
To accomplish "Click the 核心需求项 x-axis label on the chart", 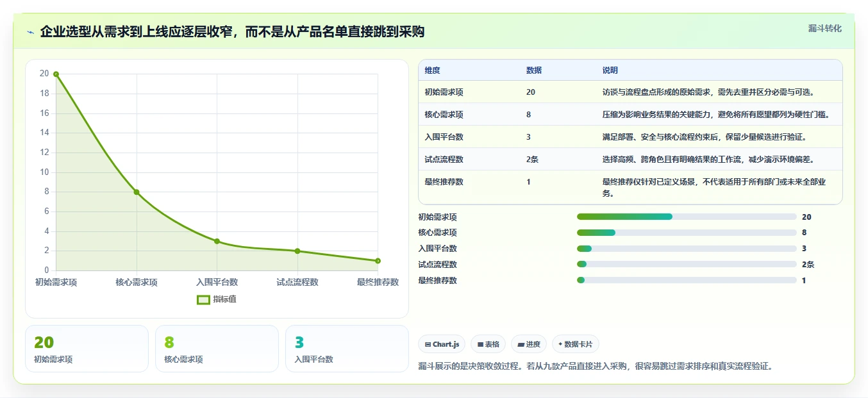I will (137, 282).
